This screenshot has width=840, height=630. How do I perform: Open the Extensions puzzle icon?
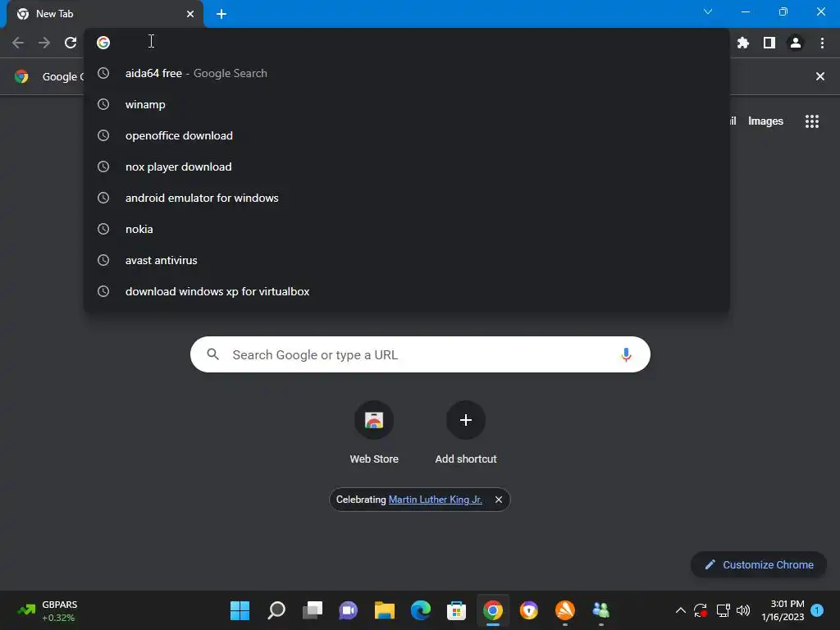coord(743,43)
